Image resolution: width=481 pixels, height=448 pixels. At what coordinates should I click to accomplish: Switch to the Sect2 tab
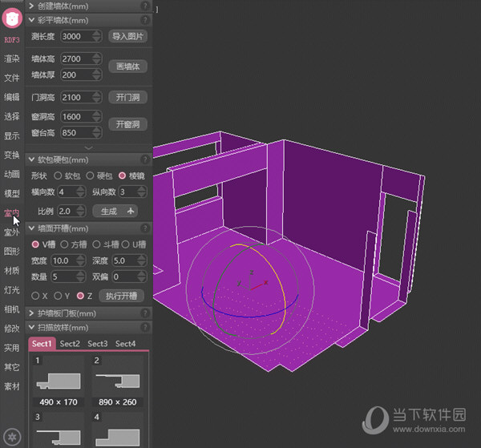point(70,344)
